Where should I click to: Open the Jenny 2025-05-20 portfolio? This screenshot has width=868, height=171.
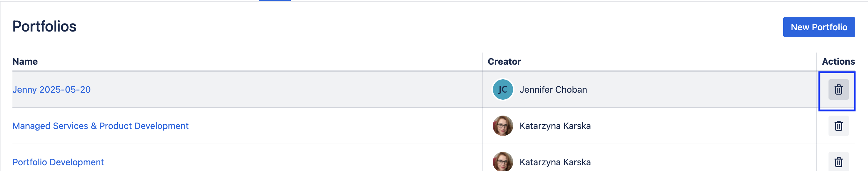52,89
